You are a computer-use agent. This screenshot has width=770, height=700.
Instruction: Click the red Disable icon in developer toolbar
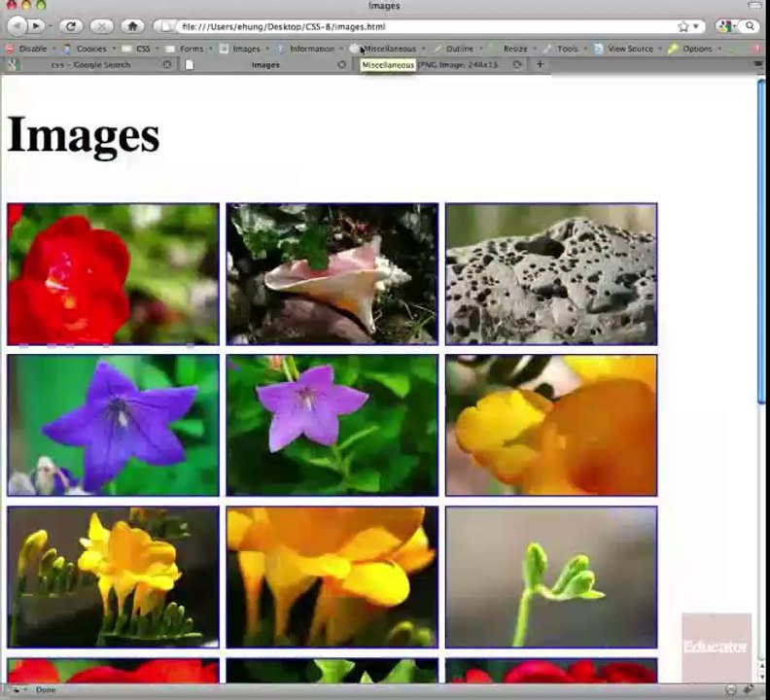(x=10, y=49)
